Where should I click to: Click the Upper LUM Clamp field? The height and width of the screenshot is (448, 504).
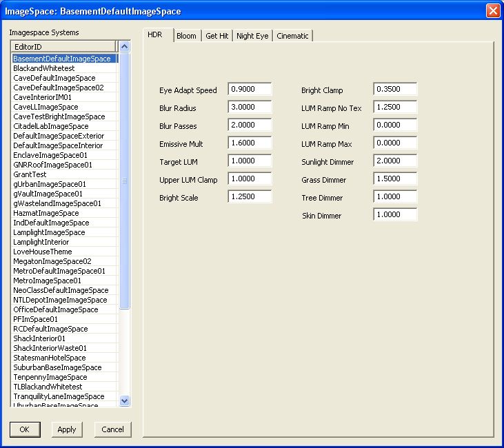click(250, 179)
